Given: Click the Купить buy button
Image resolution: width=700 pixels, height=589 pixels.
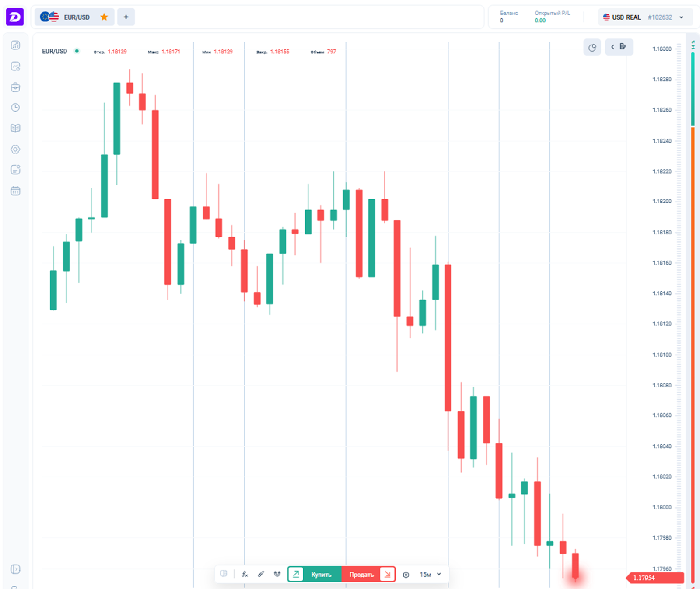Looking at the screenshot, I should click(x=321, y=574).
